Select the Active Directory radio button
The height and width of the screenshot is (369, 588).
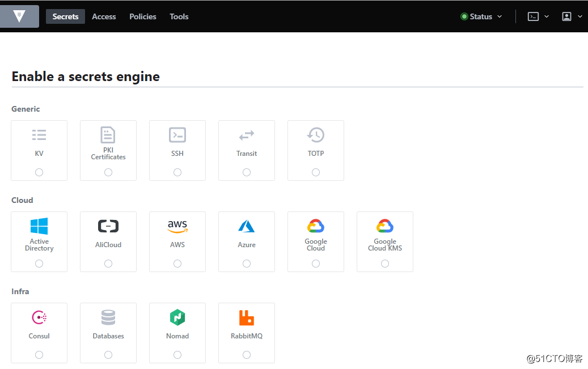point(39,264)
